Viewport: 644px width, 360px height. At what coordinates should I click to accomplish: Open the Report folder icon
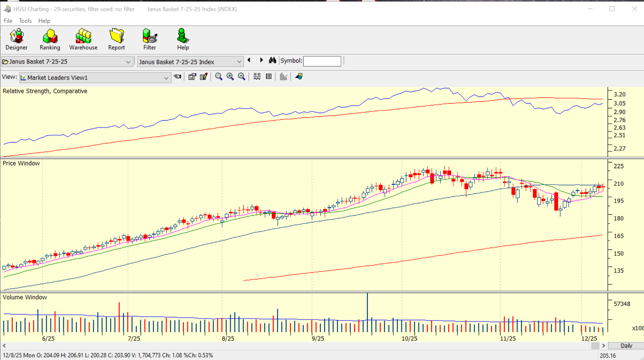pos(116,39)
